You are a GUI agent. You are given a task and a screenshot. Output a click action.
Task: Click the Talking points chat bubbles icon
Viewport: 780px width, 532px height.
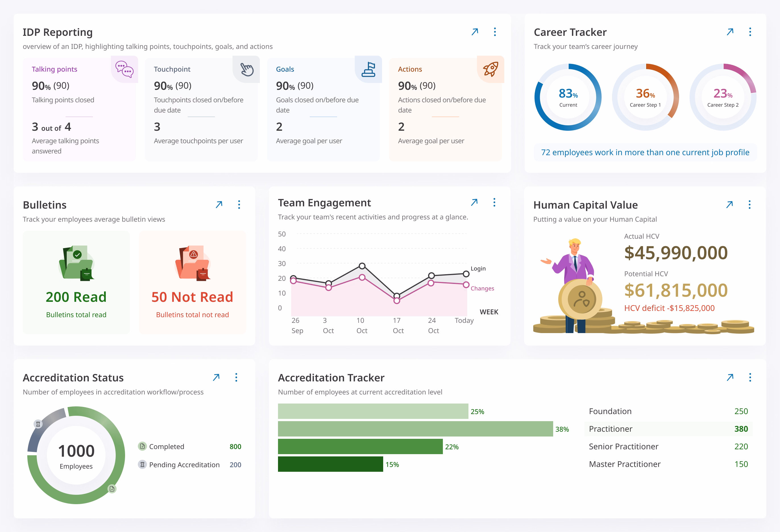point(124,69)
